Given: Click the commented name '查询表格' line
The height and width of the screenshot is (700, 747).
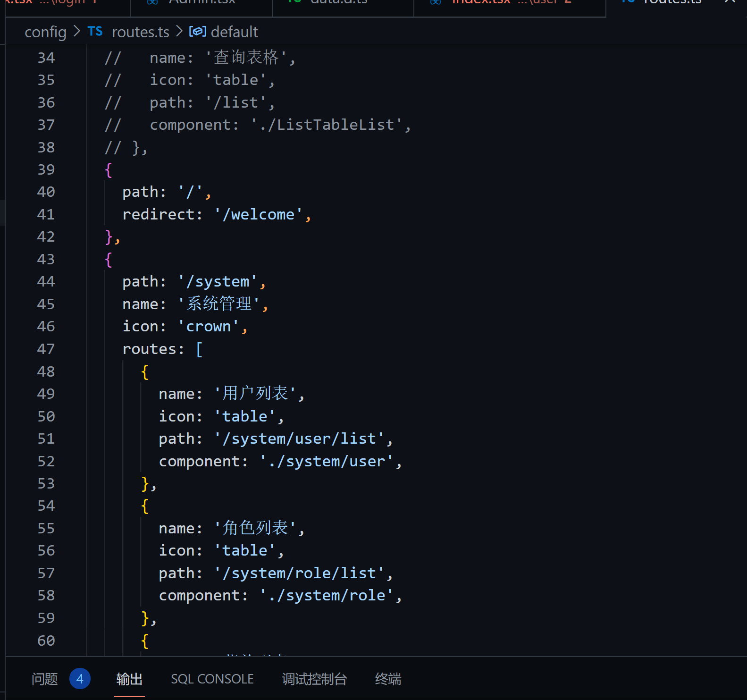Looking at the screenshot, I should (x=200, y=58).
